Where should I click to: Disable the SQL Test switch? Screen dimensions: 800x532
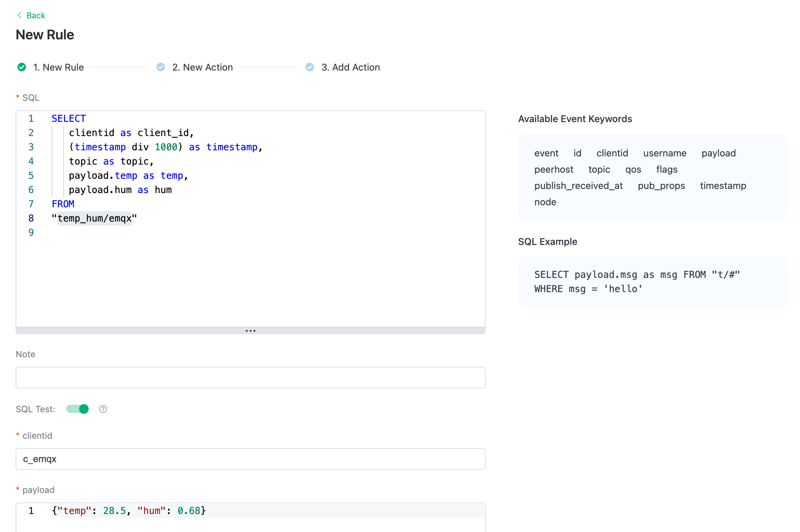[77, 409]
